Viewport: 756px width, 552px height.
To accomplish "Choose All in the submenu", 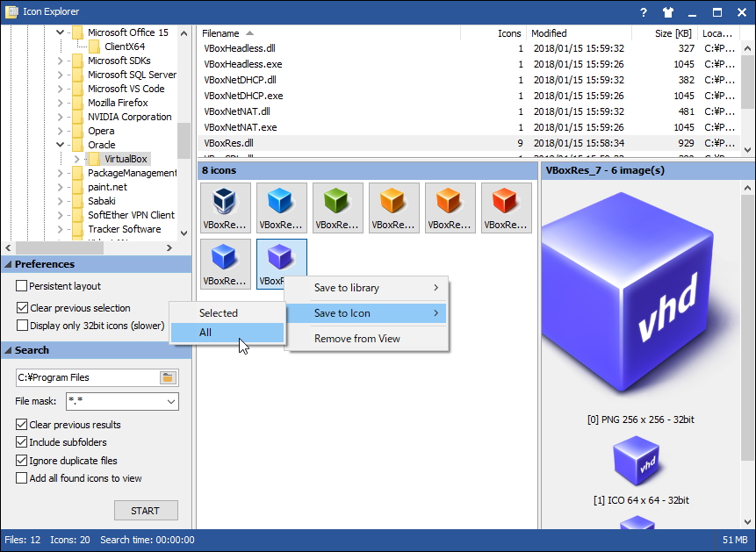I will [x=227, y=332].
